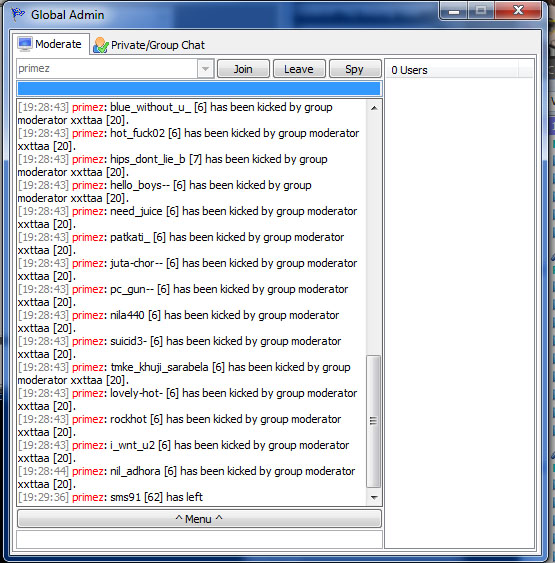Click the monitor icon on Moderate tab
Screen dimensions: 555x563
pyautogui.click(x=25, y=44)
